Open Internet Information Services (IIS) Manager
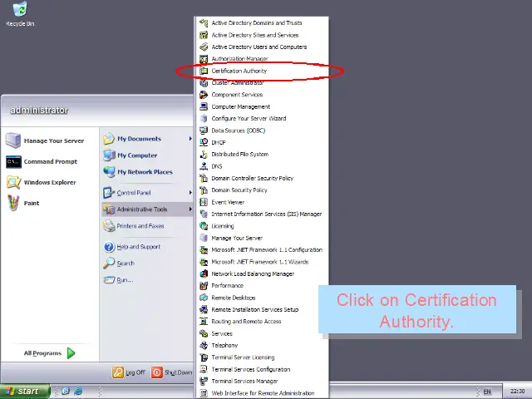This screenshot has width=532, height=399. point(266,214)
